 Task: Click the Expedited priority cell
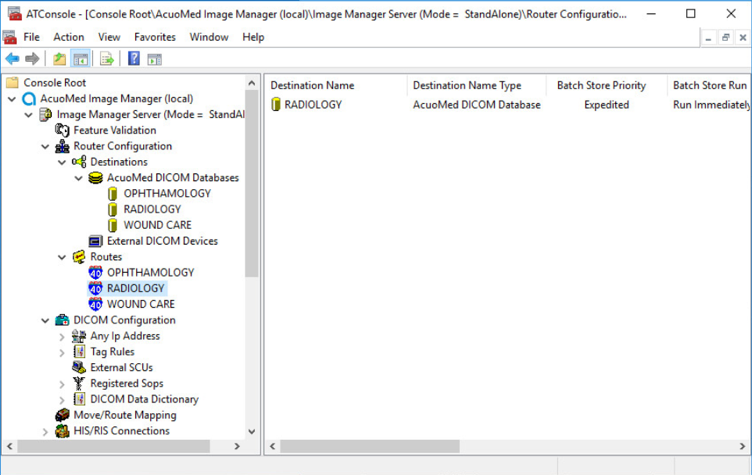(607, 105)
